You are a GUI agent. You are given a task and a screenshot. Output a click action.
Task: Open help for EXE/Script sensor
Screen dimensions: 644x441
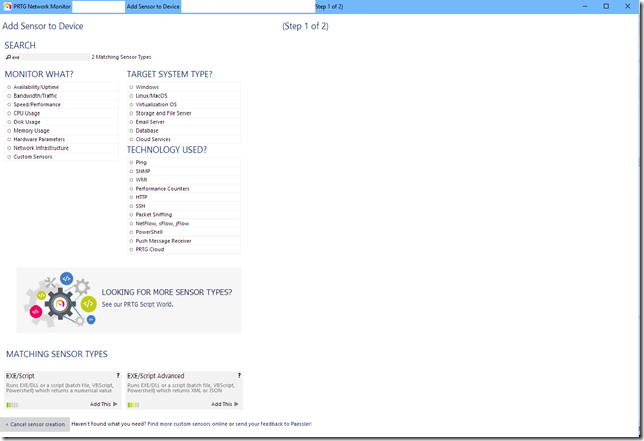[118, 375]
